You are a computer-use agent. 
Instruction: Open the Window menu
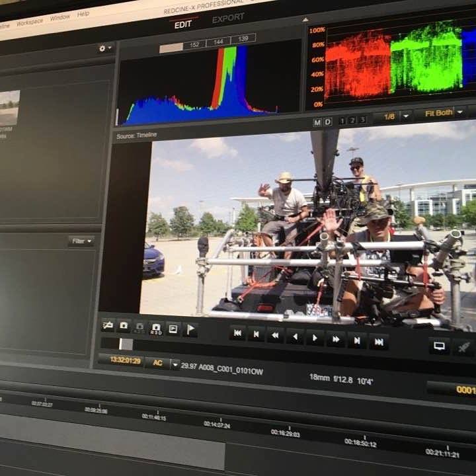[x=59, y=18]
